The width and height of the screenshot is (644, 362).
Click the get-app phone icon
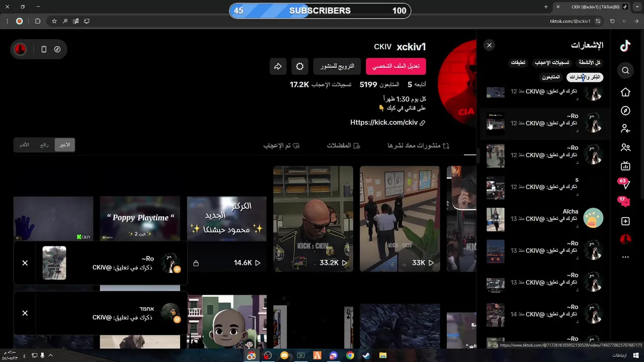pos(44,49)
